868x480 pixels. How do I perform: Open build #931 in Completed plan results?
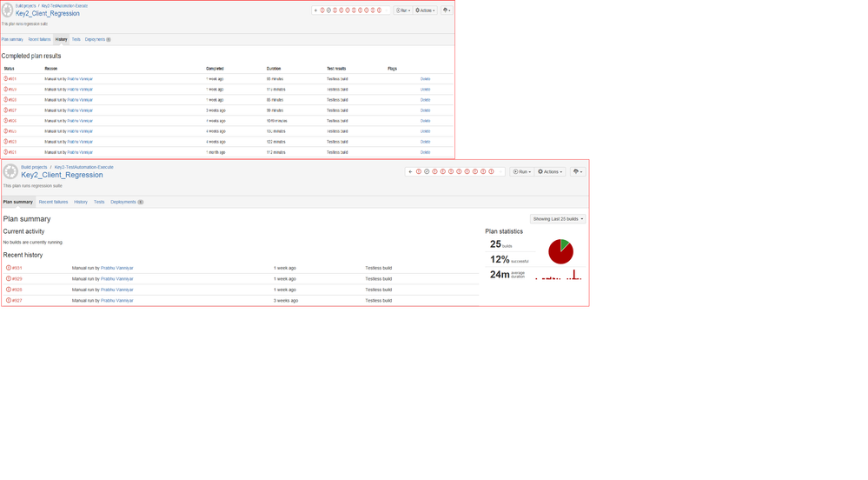pyautogui.click(x=12, y=79)
